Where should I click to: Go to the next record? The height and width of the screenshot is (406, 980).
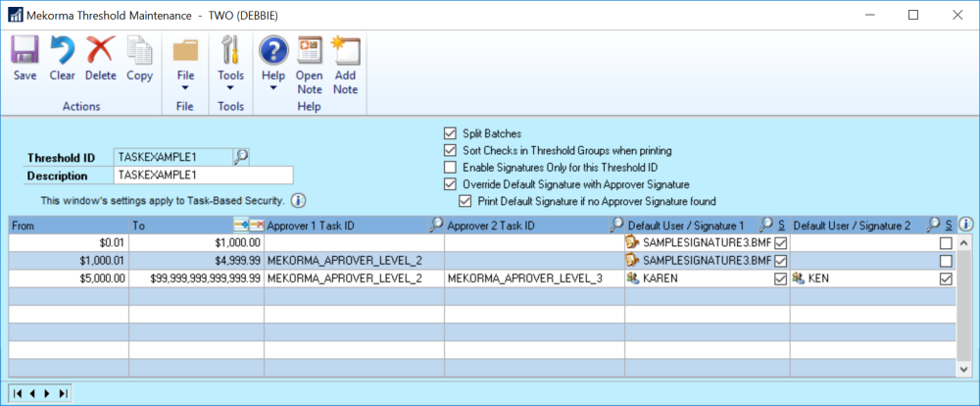[47, 393]
